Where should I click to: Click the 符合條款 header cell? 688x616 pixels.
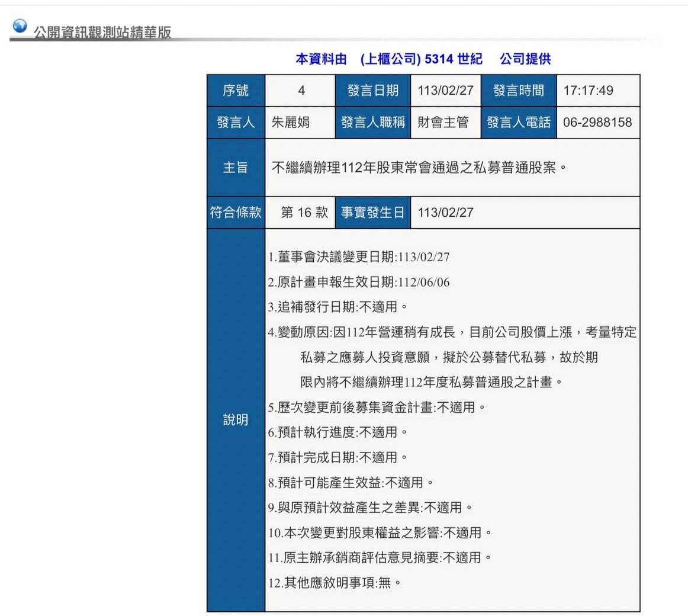(236, 213)
